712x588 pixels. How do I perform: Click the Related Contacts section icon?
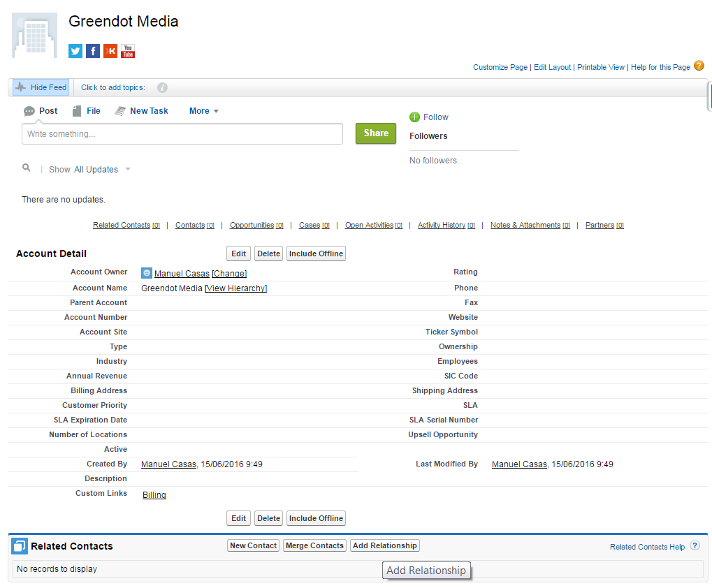(20, 546)
